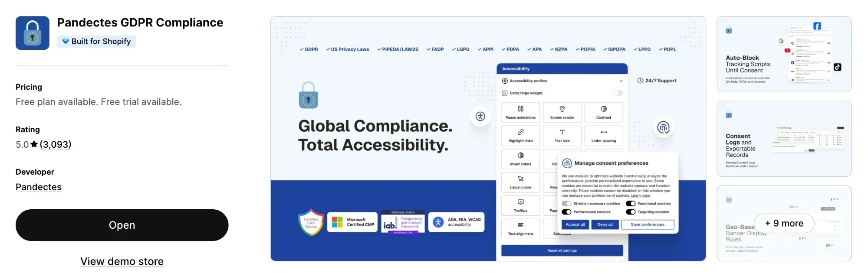Click the GDPR label in the compliance list
The image size is (868, 276).
(x=311, y=49)
